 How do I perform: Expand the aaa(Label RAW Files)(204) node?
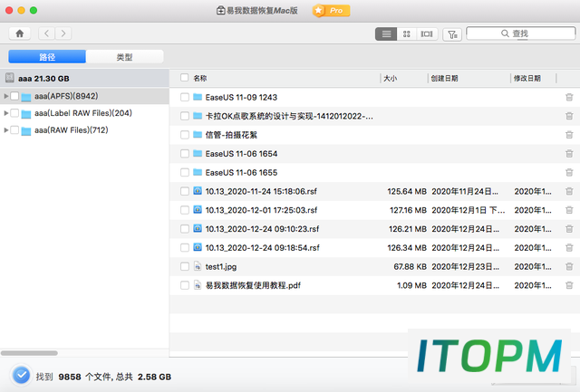6,113
